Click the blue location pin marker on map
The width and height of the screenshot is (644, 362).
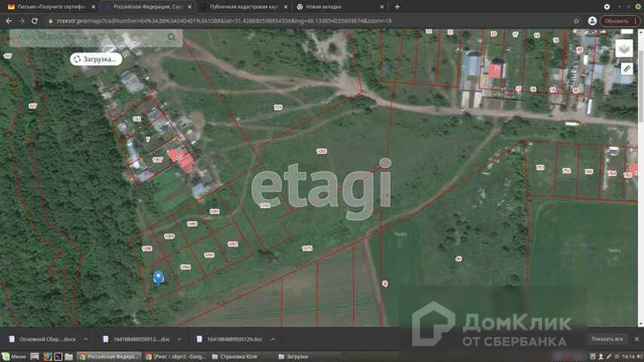tap(159, 277)
